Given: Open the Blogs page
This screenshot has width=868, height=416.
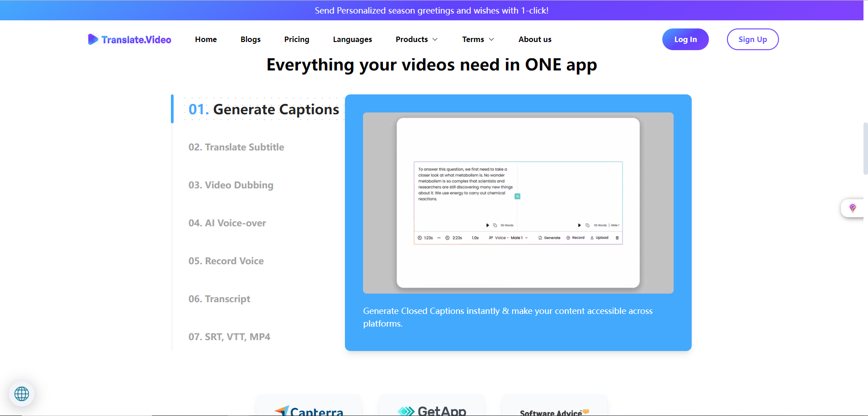Looking at the screenshot, I should 250,40.
